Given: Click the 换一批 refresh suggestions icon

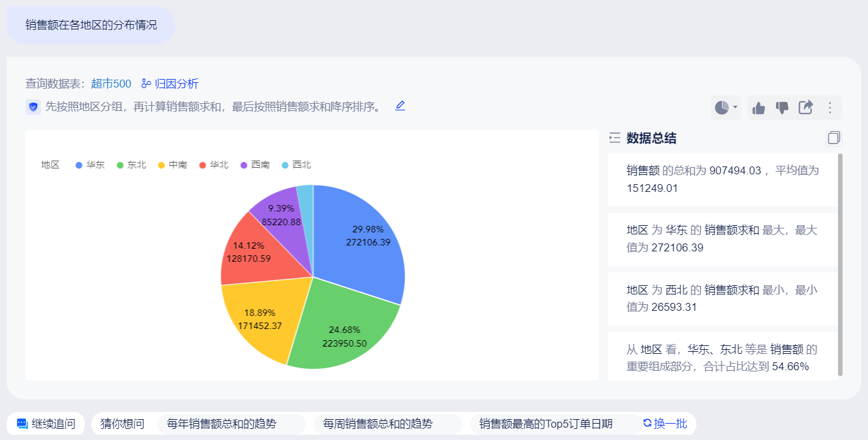Looking at the screenshot, I should coord(647,424).
